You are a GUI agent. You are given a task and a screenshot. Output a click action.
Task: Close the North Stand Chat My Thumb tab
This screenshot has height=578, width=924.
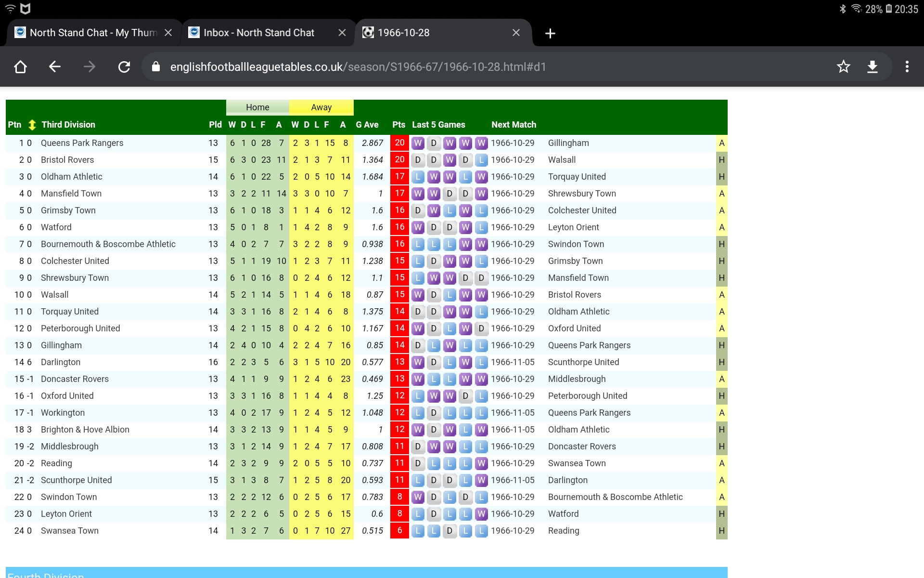168,33
